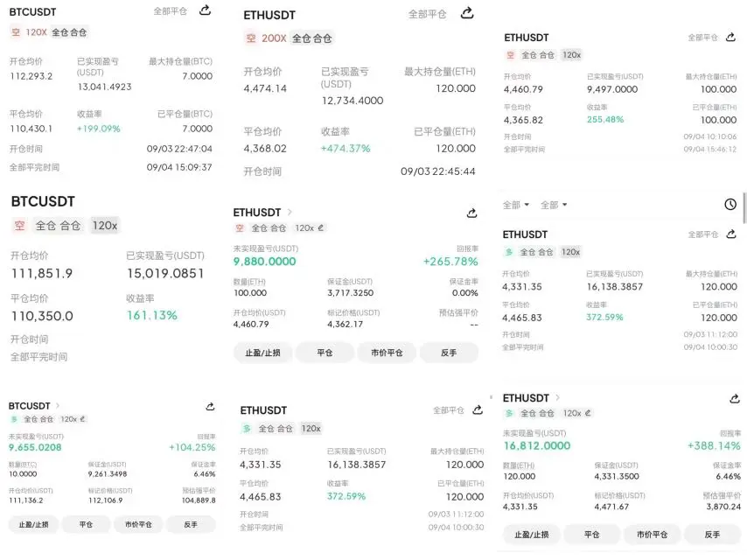Click 全部平仓 on BTCUSDT 120X card
This screenshot has width=747, height=560.
170,11
